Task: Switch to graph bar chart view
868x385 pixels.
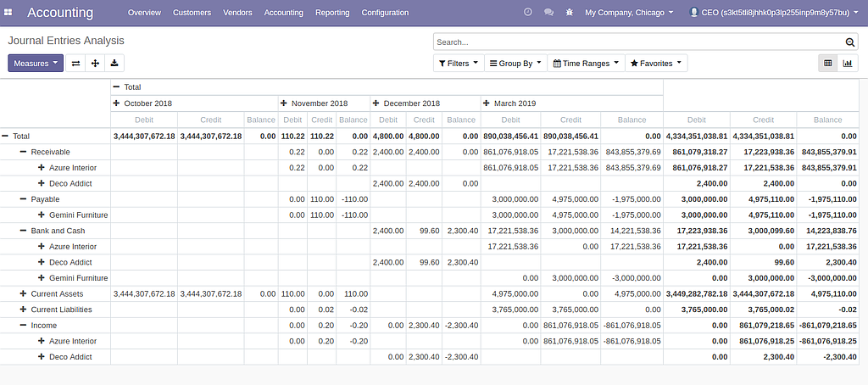Action: point(847,63)
